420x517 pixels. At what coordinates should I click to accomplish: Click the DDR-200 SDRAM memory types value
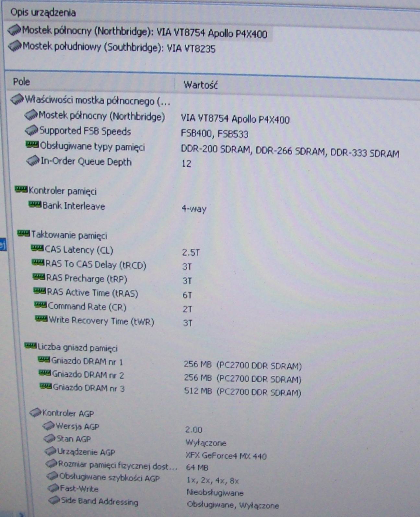click(290, 151)
